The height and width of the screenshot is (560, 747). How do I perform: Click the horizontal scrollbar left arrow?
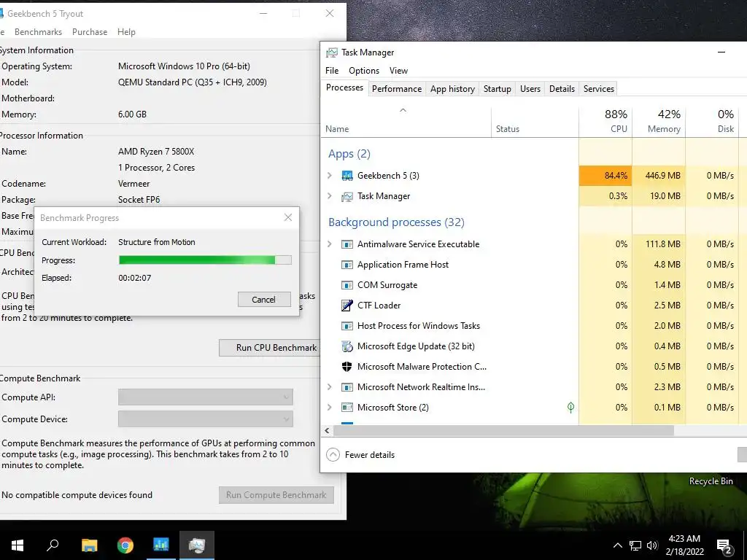point(328,430)
